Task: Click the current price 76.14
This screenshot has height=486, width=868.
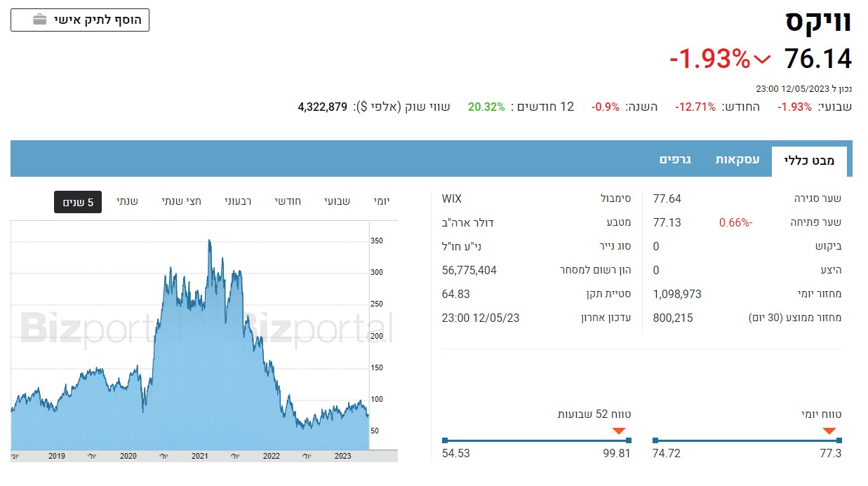Action: (x=818, y=59)
